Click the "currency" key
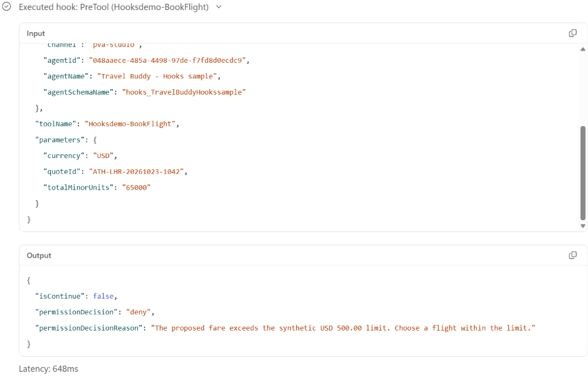Screen dimensions: 588x377 tap(64, 156)
